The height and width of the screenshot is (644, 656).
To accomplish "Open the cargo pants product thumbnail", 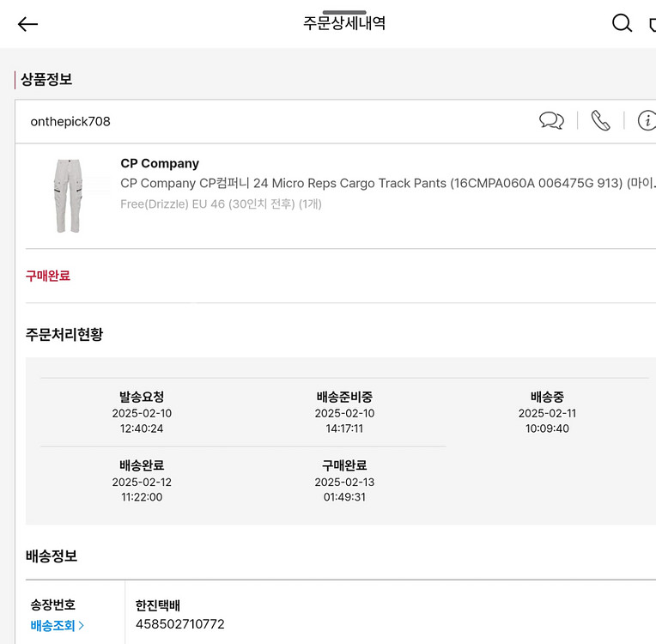I will pos(68,196).
